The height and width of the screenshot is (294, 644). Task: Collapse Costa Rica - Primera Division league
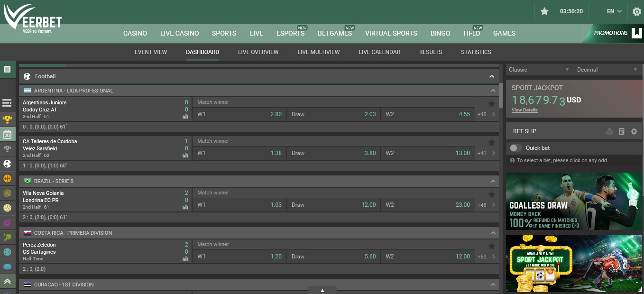(x=493, y=233)
